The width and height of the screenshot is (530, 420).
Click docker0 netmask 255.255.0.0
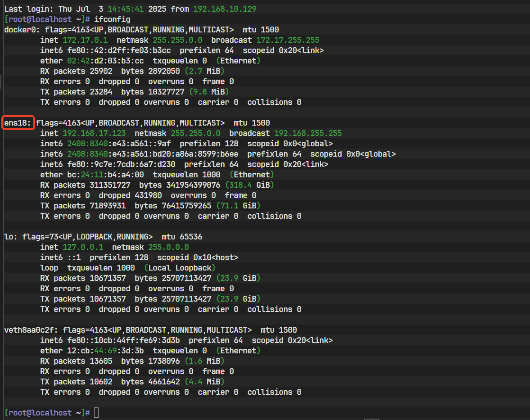tap(177, 40)
